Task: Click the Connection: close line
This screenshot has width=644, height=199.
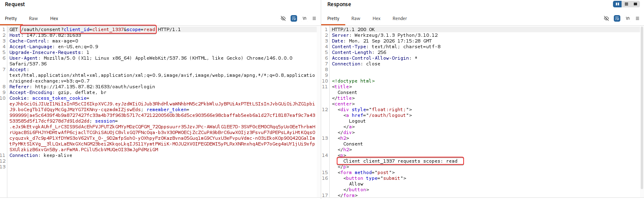Action: tap(356, 64)
